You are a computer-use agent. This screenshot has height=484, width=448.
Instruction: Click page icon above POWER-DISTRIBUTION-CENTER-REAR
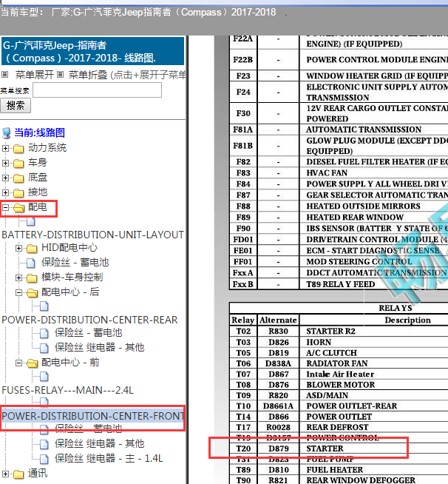coord(44,306)
